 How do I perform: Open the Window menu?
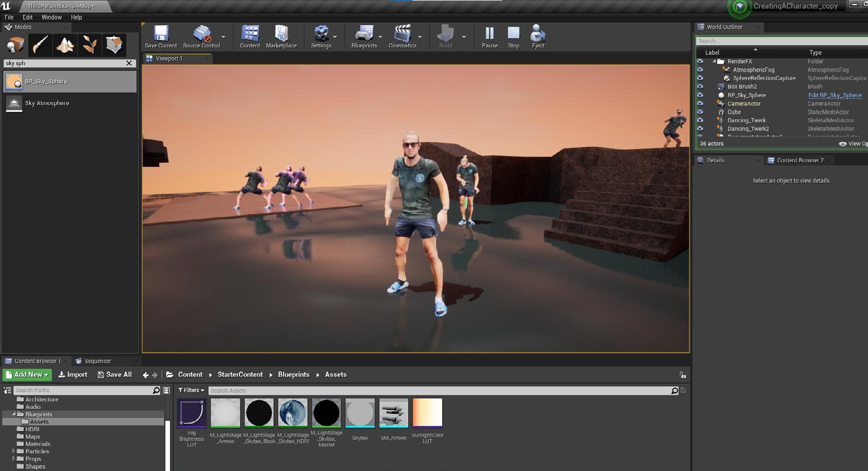51,17
